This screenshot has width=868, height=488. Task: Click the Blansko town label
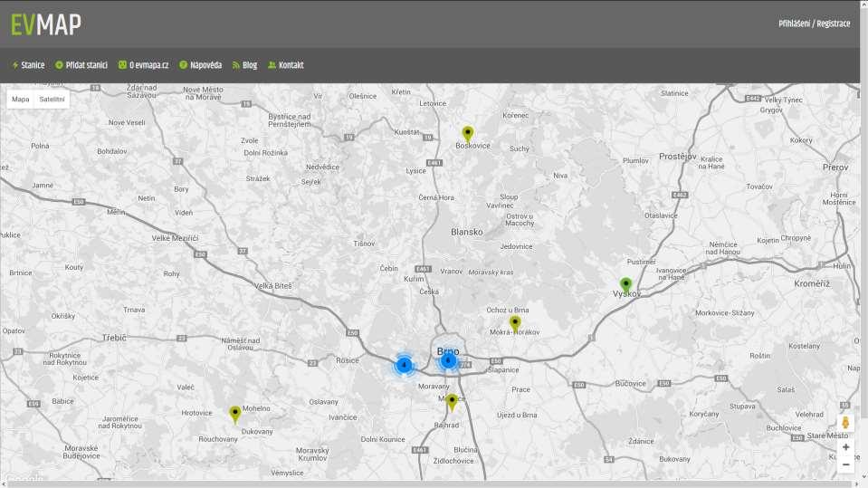(x=467, y=232)
